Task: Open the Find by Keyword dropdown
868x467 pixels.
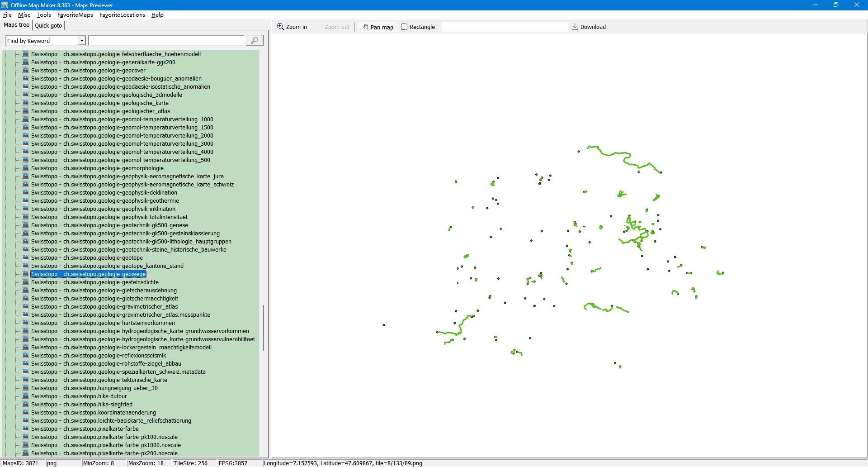Action: [x=82, y=41]
